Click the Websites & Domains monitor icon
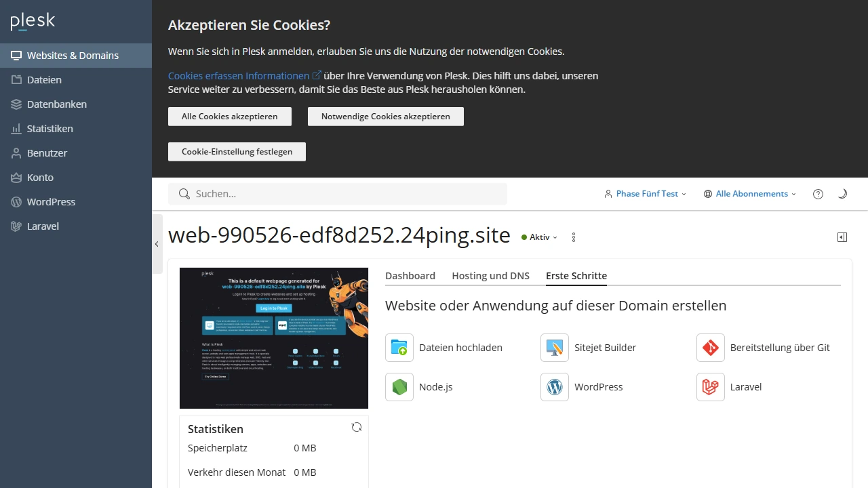The width and height of the screenshot is (868, 488). tap(16, 56)
